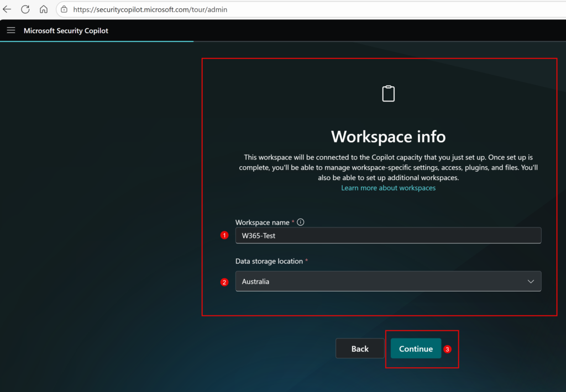View site information via the lock icon
The width and height of the screenshot is (566, 392).
pos(64,9)
